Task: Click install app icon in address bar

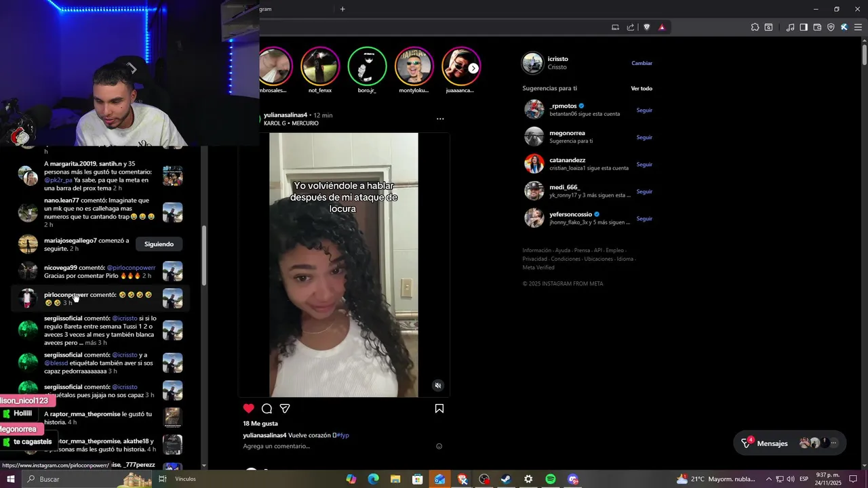Action: (615, 27)
